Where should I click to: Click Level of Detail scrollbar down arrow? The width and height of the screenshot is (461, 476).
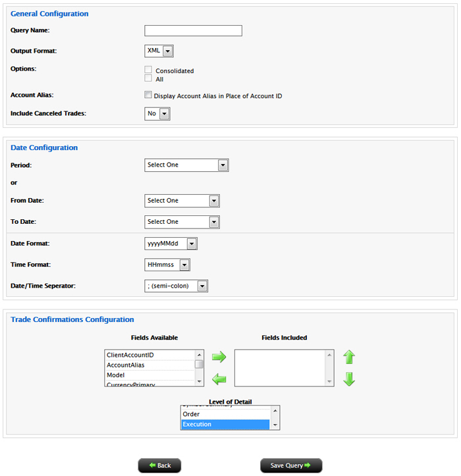click(x=275, y=425)
